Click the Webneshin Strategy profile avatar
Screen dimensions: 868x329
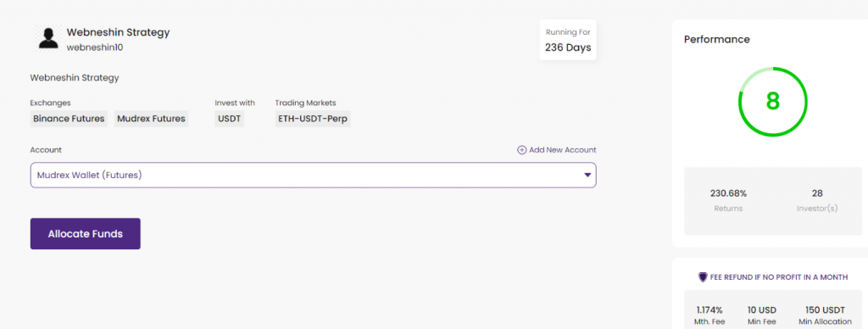[x=48, y=38]
